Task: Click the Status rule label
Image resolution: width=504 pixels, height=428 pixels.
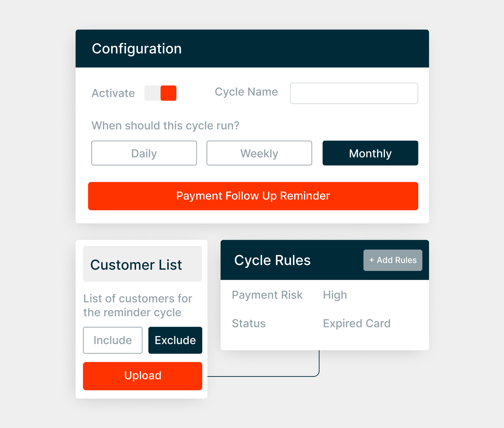Action: [x=249, y=324]
